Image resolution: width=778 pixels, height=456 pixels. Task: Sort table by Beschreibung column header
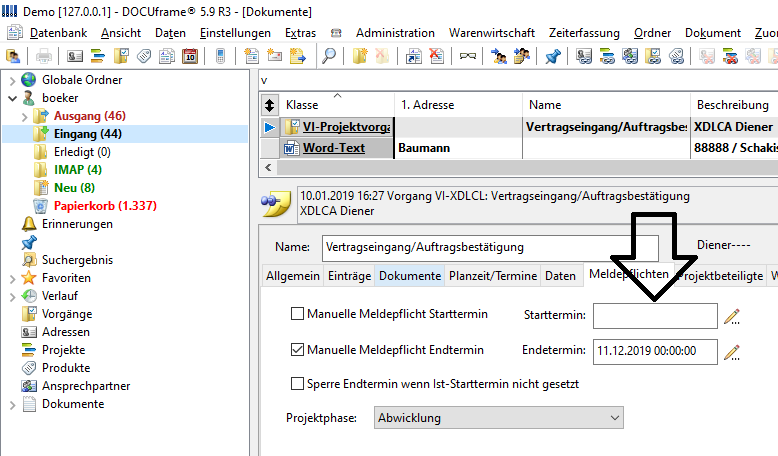point(734,105)
